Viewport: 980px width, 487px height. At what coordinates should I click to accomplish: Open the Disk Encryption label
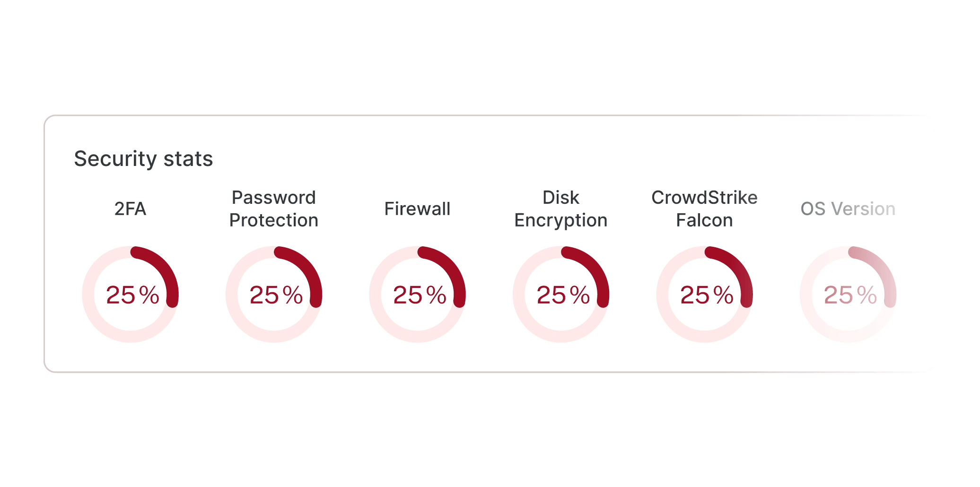click(561, 209)
